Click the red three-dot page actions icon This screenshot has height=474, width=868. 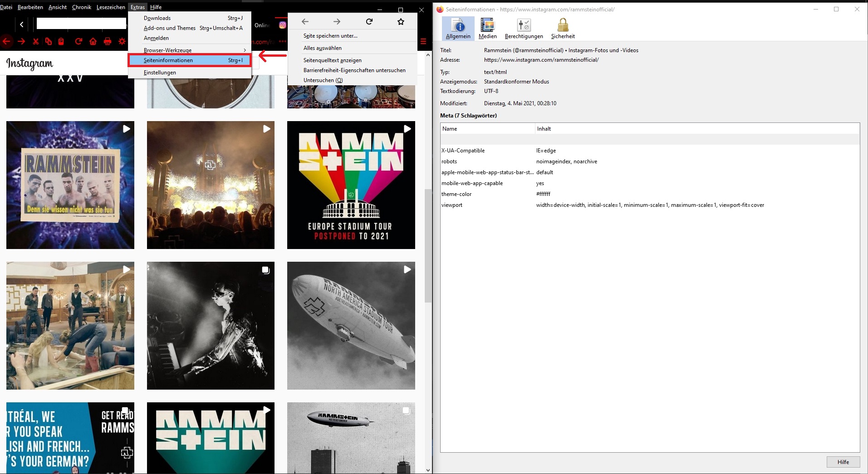pyautogui.click(x=283, y=41)
